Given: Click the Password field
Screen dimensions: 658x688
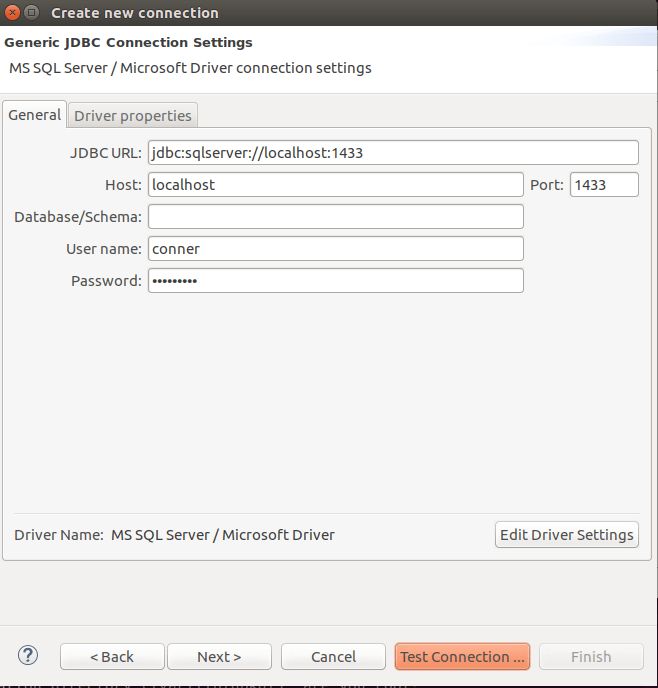Looking at the screenshot, I should pyautogui.click(x=336, y=281).
